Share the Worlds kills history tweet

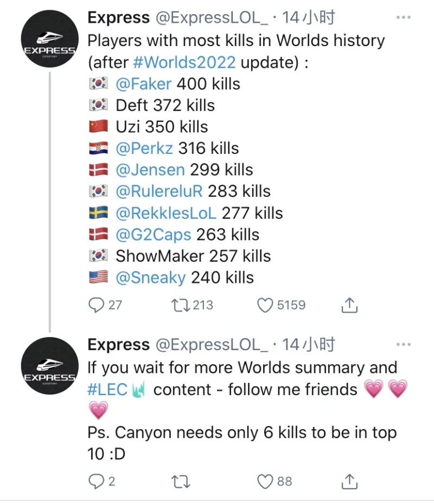click(350, 305)
